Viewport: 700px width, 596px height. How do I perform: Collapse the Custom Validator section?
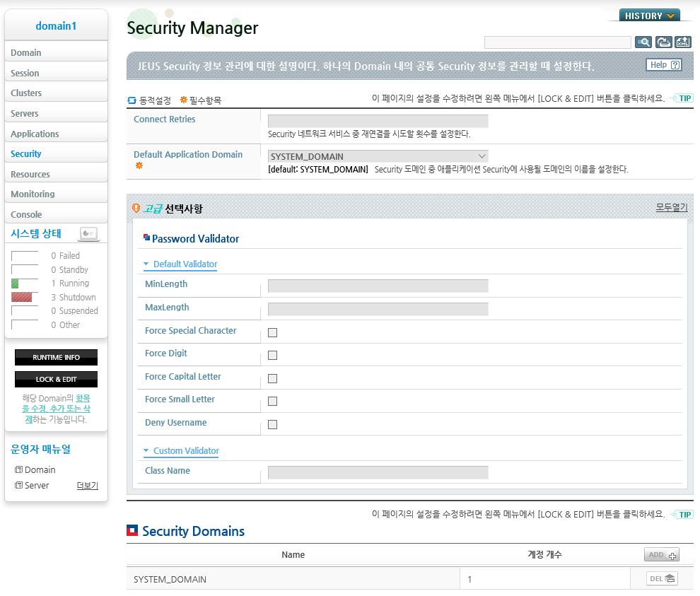click(x=181, y=451)
